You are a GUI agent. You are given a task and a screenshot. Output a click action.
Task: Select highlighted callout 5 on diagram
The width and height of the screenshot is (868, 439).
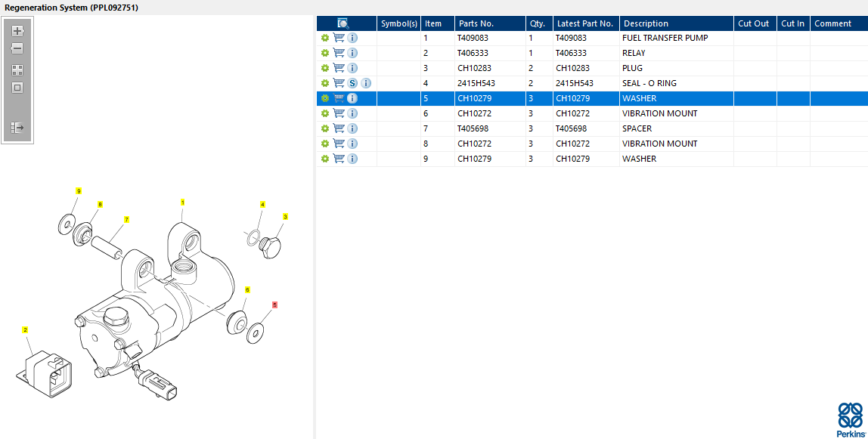pyautogui.click(x=274, y=305)
